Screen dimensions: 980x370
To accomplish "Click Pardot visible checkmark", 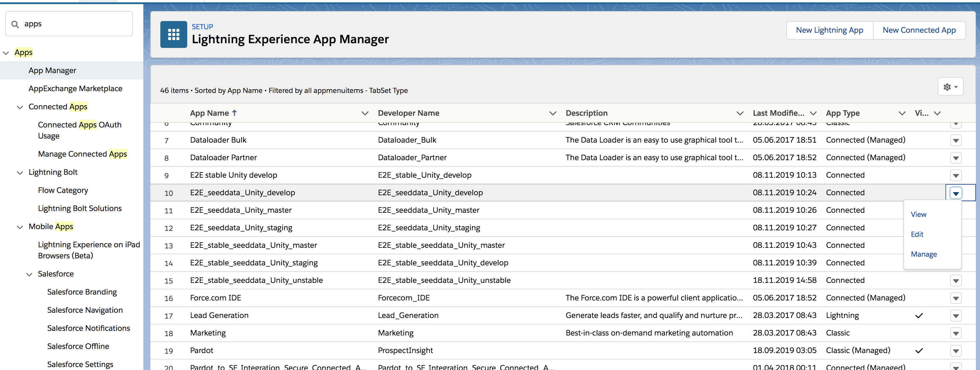I will tap(919, 351).
